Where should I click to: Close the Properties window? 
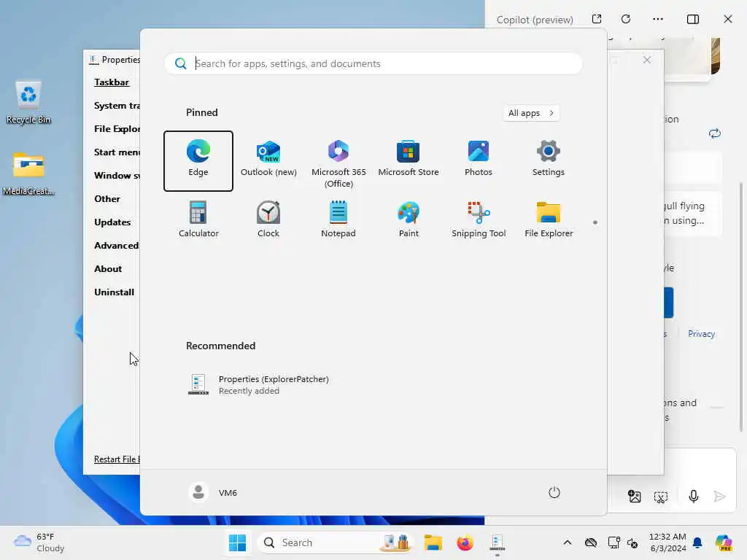[646, 60]
